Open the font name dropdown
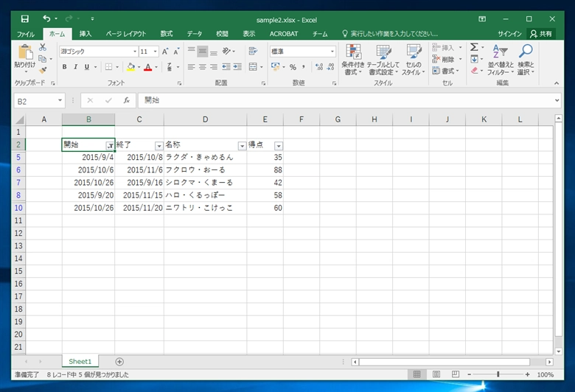Viewport: 575px width, 392px height. (135, 52)
